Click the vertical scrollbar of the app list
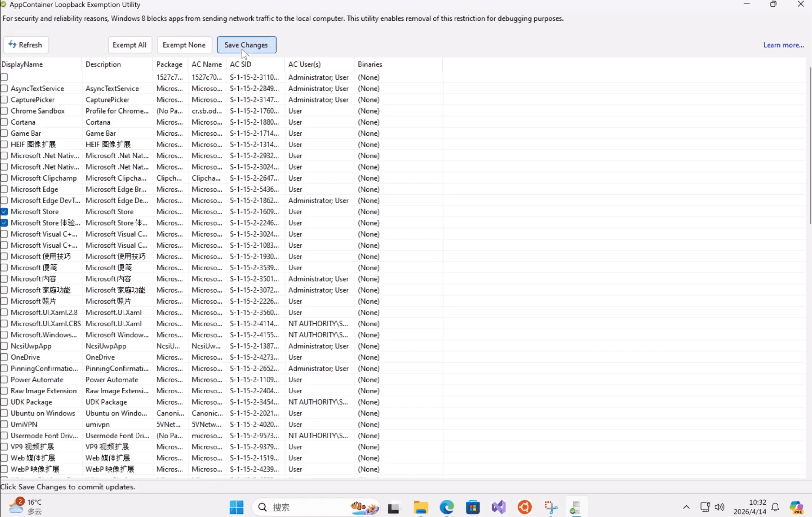Viewport: 812px width, 517px height. [810, 146]
